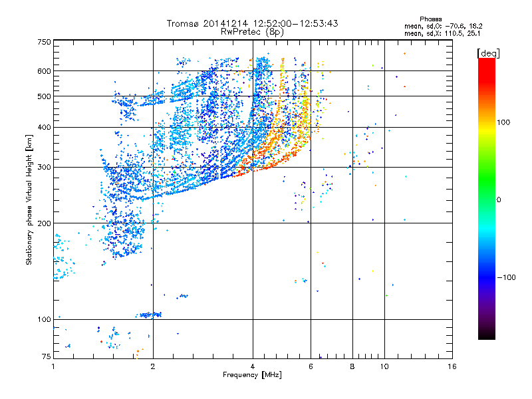Image resolution: width=532 pixels, height=399 pixels.
Task: Click the "RwPretec (8p)" subtitle
Action: 252,32
